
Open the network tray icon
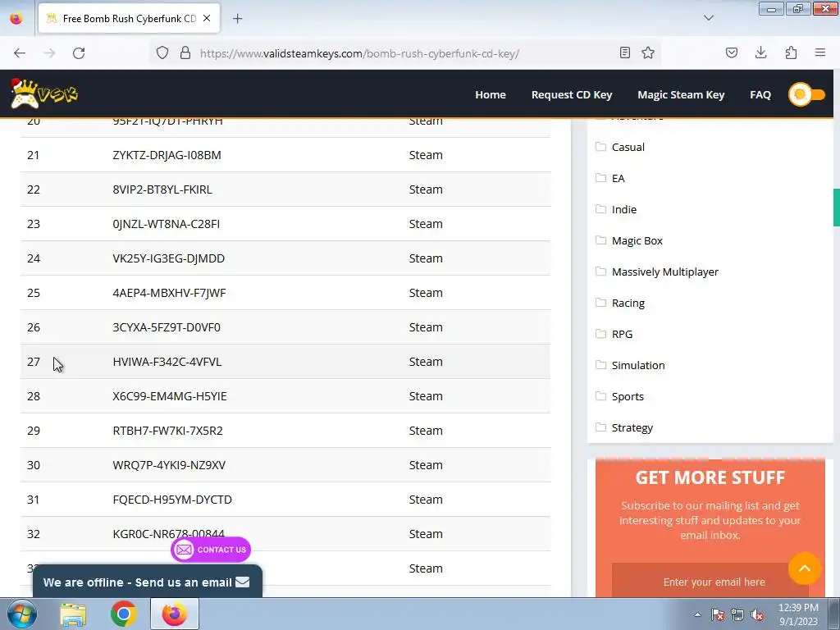point(737,614)
